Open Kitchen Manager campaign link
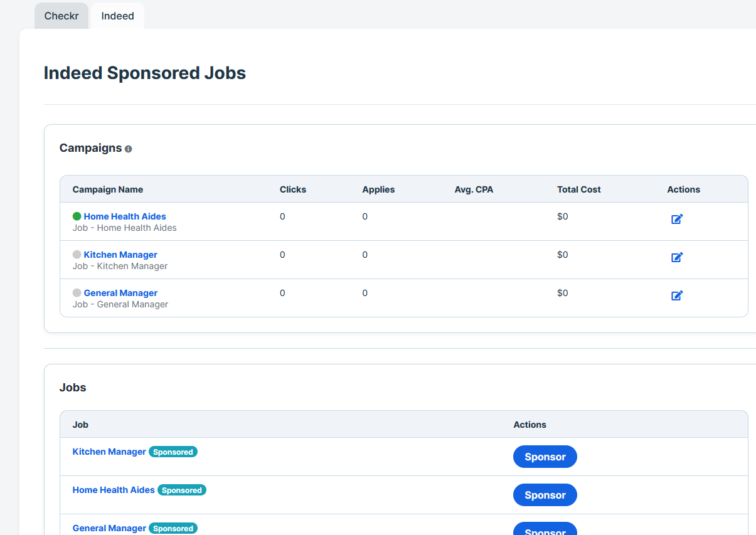Screen dimensions: 756x535 [120, 255]
